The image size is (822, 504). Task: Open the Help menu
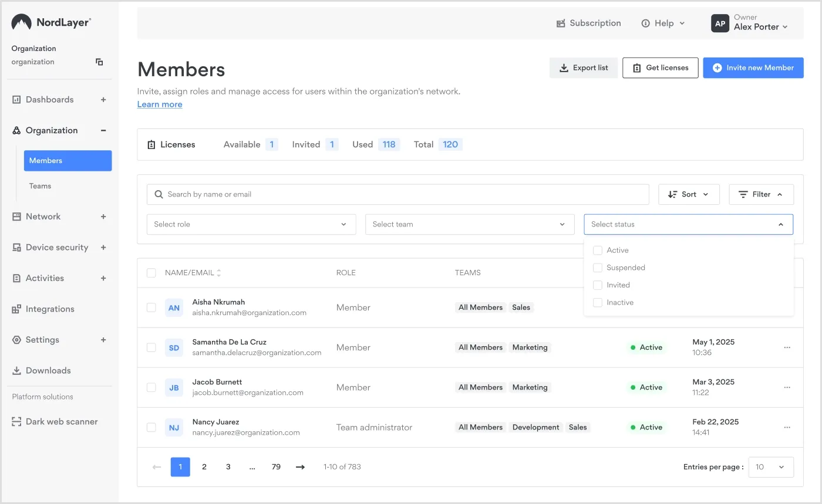click(x=663, y=23)
